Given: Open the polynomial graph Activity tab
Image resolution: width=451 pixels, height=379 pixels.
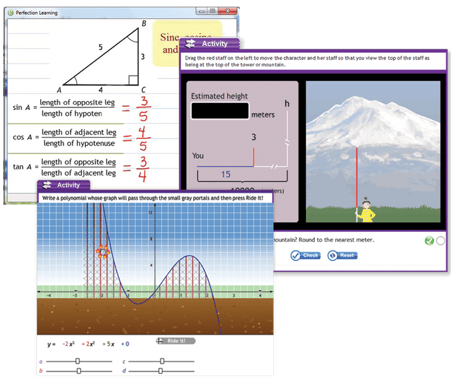Looking at the screenshot, I should point(63,185).
